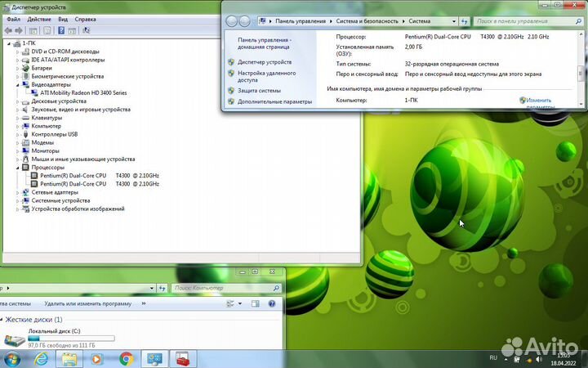The image size is (588, 368).
Task: Click Изменить параметры link
Action: tap(539, 103)
